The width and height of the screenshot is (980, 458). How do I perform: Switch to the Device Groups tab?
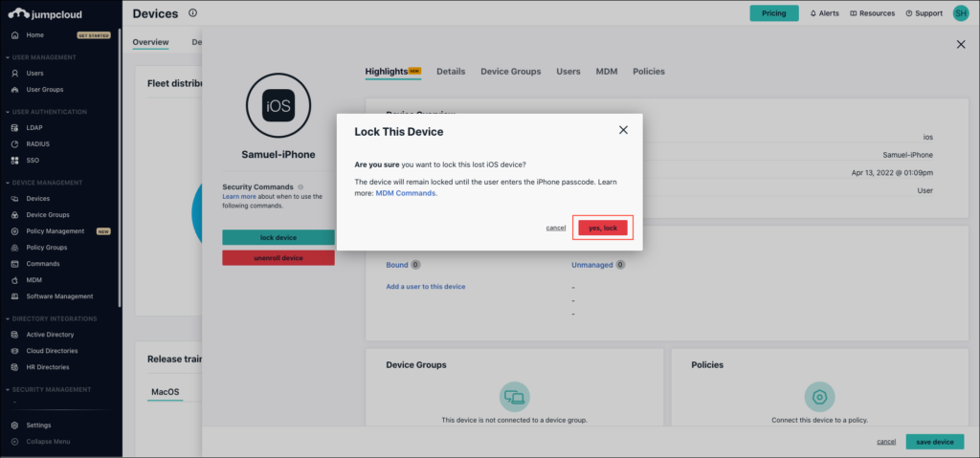tap(510, 72)
